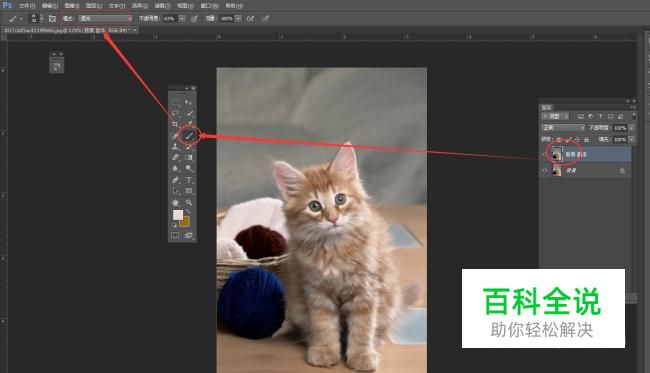Screen dimensions: 650x373
Task: Open the Edit menu
Action: coord(50,6)
